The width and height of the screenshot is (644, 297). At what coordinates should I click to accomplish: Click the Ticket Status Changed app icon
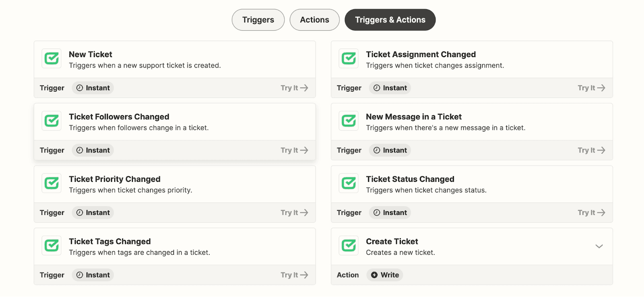click(x=349, y=184)
